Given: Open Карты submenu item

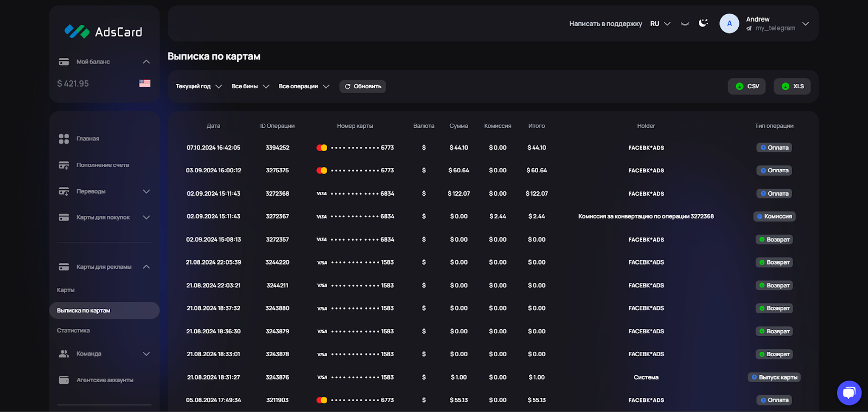Looking at the screenshot, I should pyautogui.click(x=66, y=290).
